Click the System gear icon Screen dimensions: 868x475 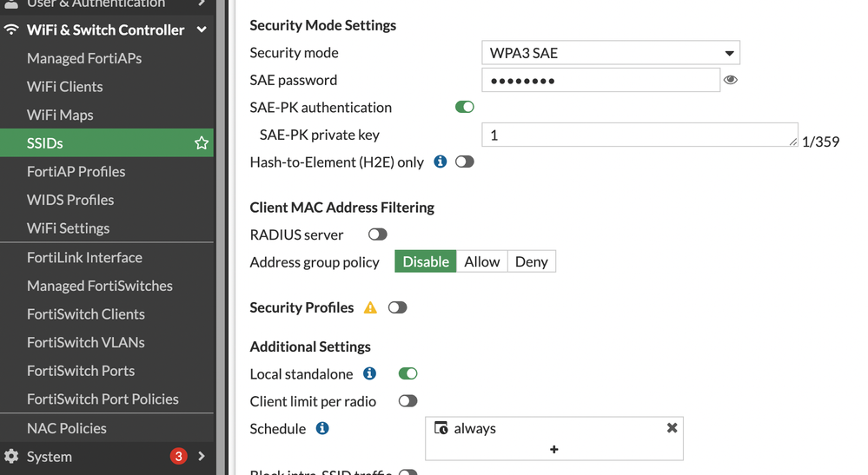[11, 457]
